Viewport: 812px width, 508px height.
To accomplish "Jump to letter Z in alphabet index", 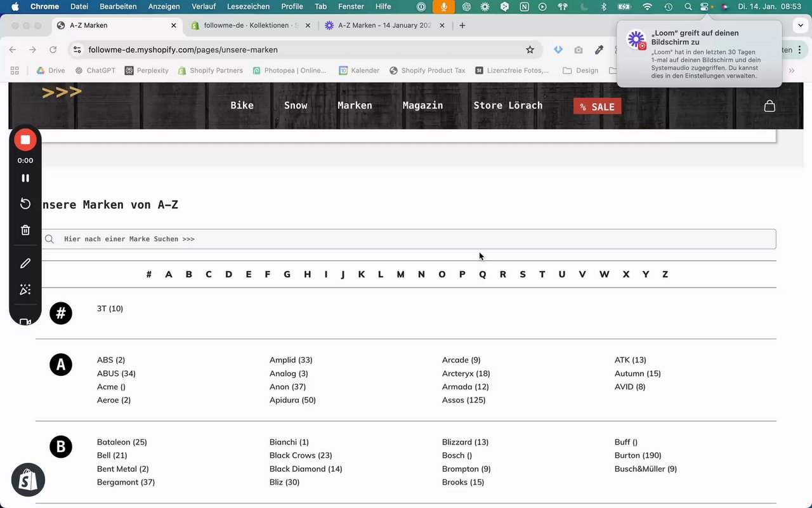I will coord(665,274).
